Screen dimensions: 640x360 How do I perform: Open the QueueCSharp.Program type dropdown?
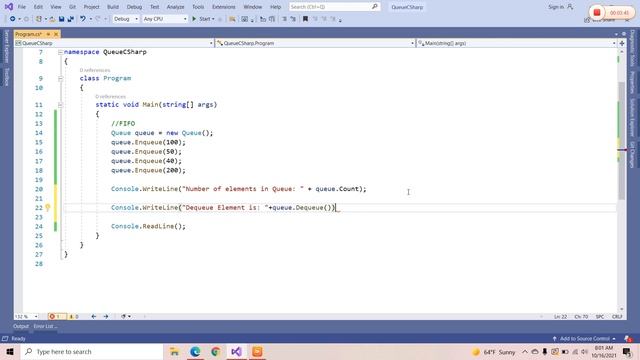tap(315, 43)
